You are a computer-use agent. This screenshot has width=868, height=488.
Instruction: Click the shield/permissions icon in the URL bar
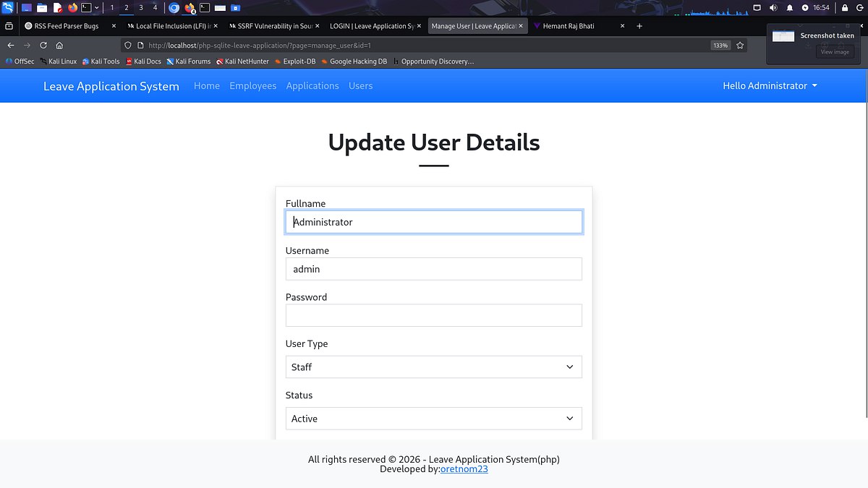point(127,45)
